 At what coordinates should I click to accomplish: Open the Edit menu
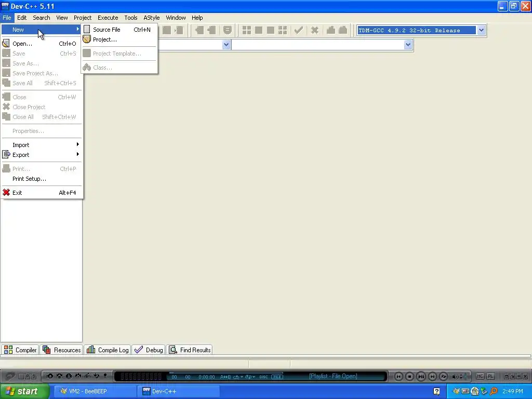[x=22, y=18]
